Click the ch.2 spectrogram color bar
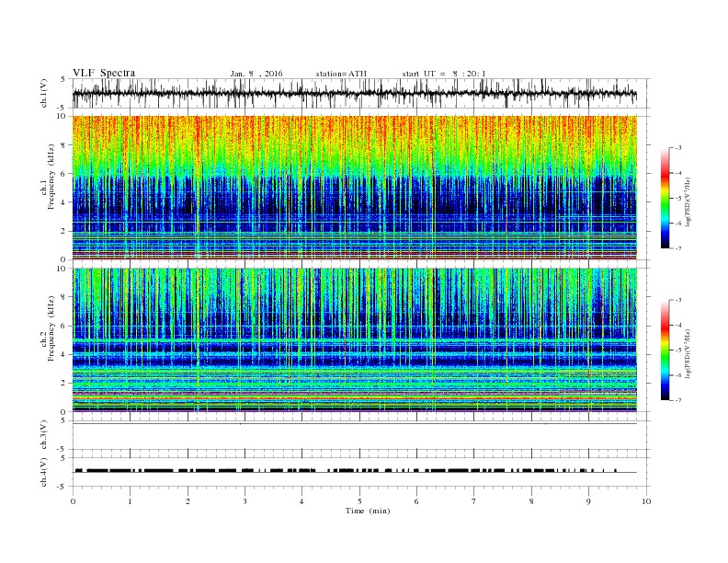 [665, 350]
